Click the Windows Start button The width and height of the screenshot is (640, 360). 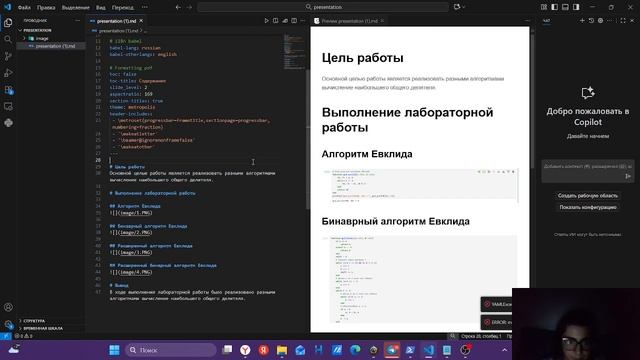[114, 350]
